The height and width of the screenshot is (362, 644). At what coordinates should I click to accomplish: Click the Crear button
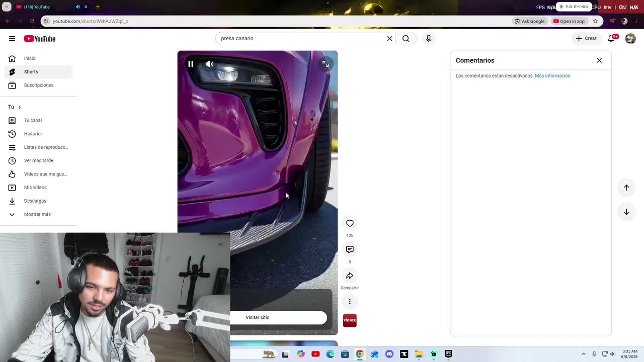586,39
